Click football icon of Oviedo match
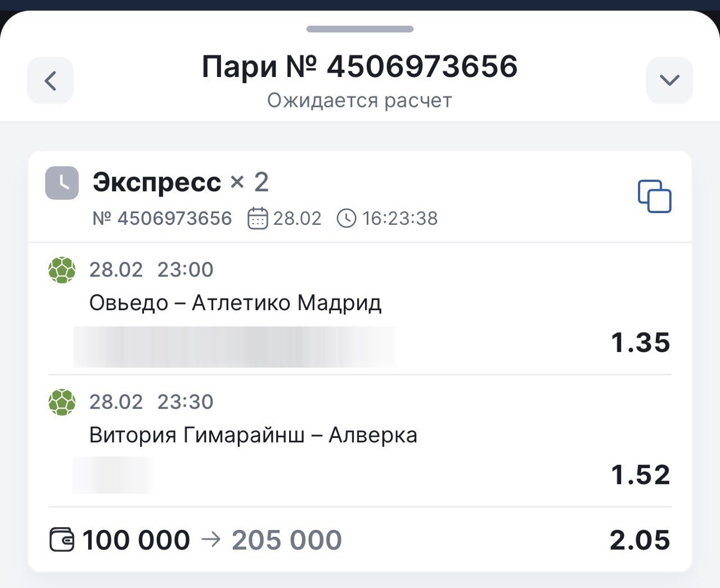Image resolution: width=720 pixels, height=588 pixels. coord(62,270)
